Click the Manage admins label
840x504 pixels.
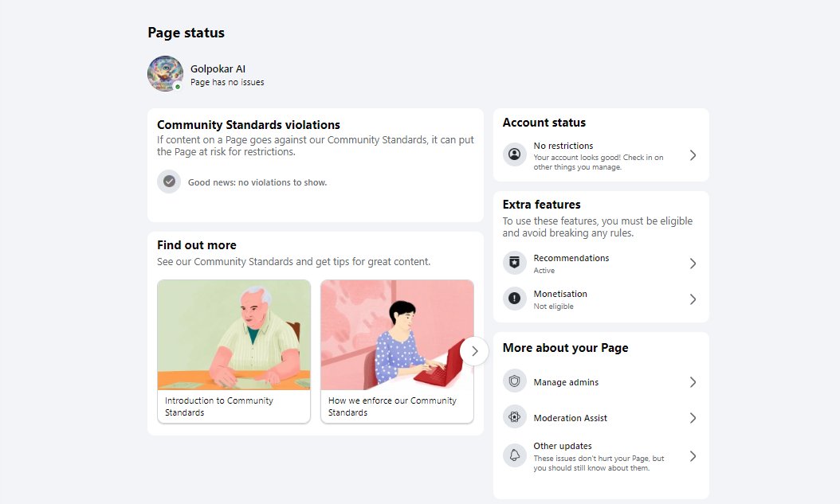566,382
